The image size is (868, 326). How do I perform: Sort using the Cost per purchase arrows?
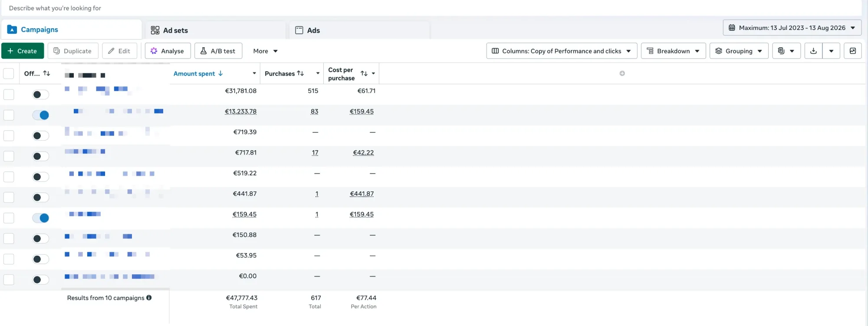[364, 73]
